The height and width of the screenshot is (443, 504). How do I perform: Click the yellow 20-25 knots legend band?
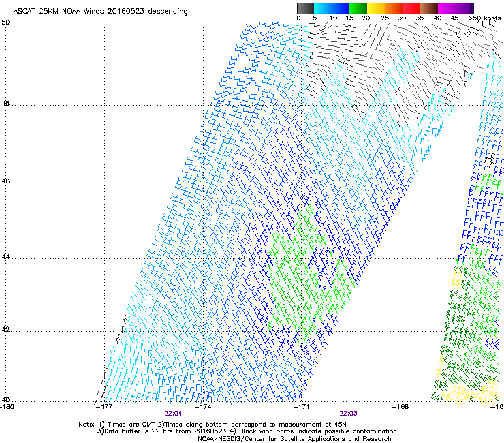(376, 8)
